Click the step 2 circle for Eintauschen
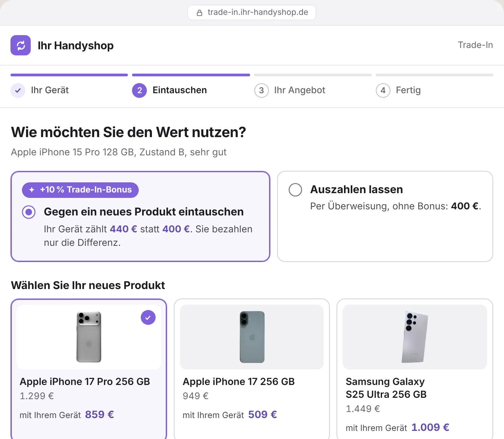The width and height of the screenshot is (504, 439). pos(139,91)
